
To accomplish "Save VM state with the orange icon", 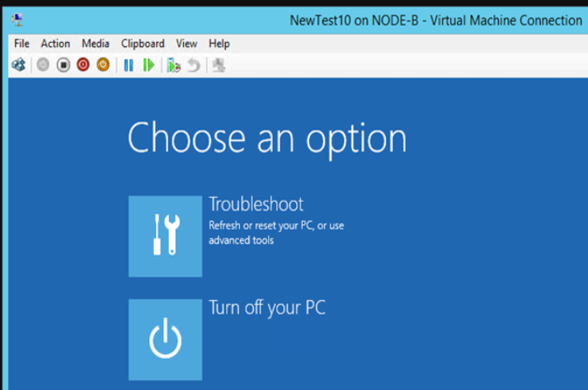I will (103, 65).
